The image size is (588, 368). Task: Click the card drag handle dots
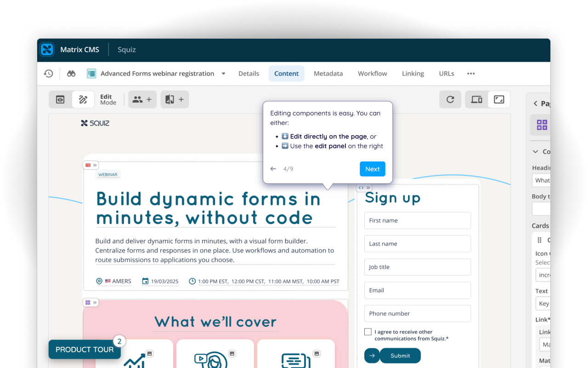pos(540,240)
